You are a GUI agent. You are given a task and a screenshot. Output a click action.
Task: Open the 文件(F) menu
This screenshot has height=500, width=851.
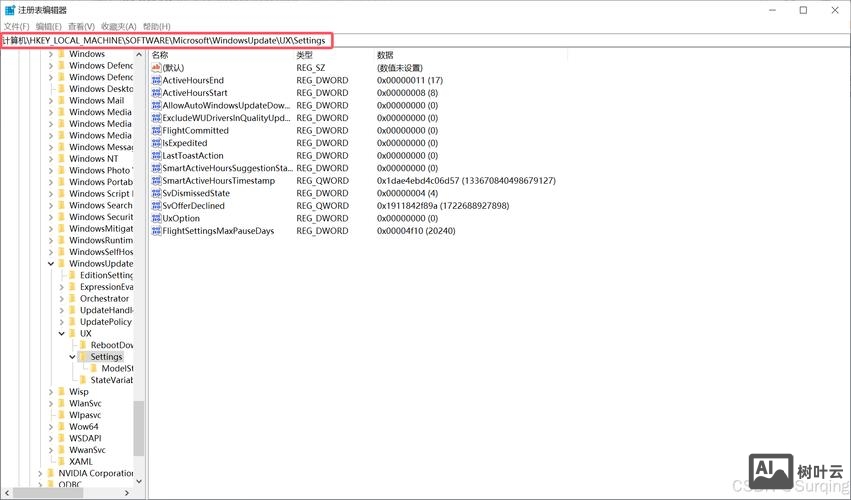(17, 26)
